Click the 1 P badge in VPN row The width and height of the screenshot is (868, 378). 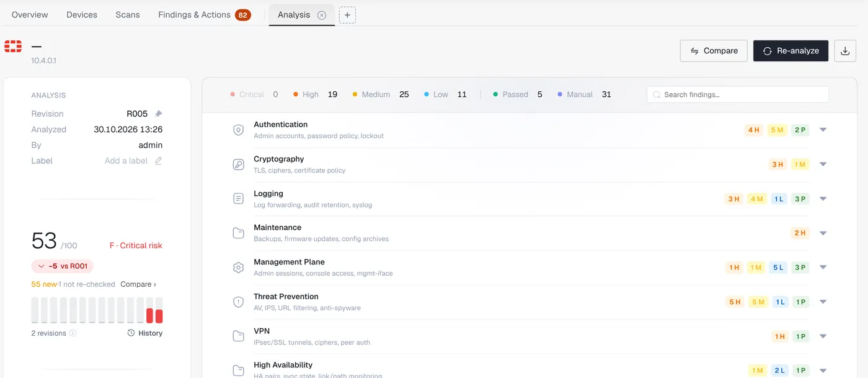(x=800, y=336)
